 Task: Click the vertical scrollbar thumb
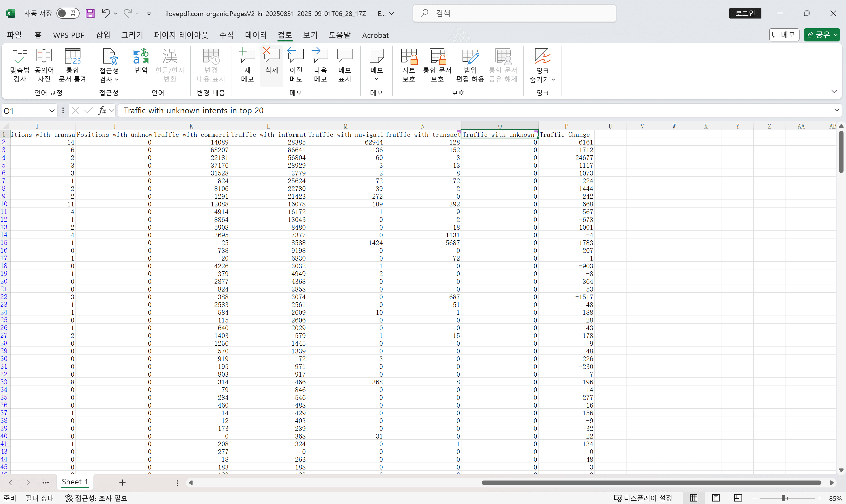[841, 152]
